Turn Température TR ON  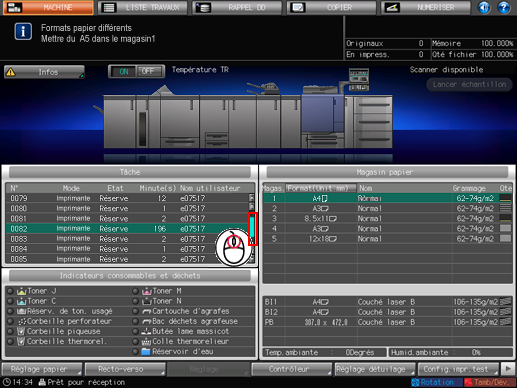(124, 71)
